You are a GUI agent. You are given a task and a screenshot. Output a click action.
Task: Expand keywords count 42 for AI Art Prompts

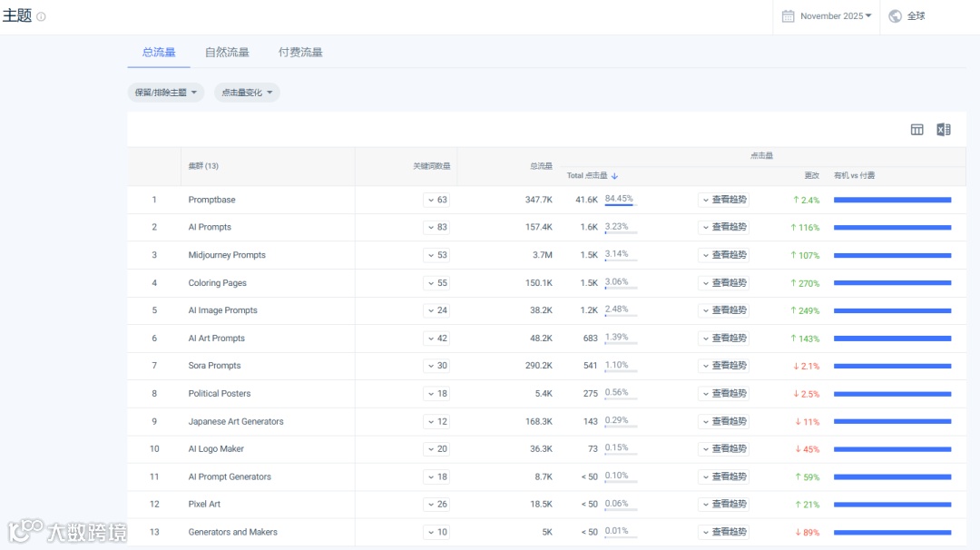[x=436, y=339]
